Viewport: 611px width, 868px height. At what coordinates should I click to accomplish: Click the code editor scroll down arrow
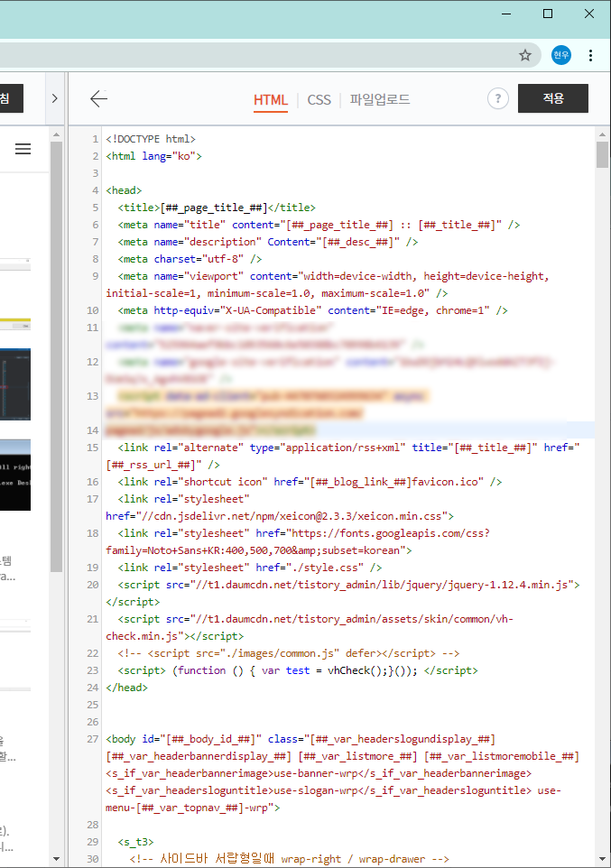click(602, 859)
